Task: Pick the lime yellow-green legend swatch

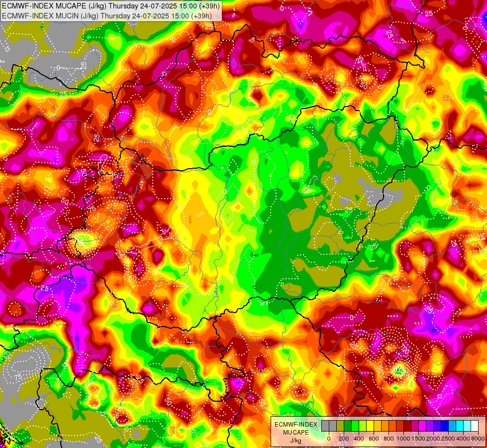Action: [x=363, y=426]
